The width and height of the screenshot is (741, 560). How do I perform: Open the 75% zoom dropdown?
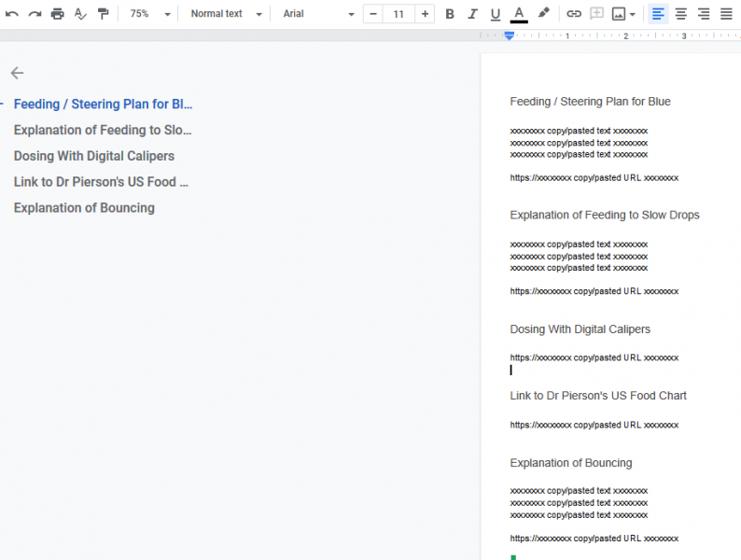pos(149,14)
